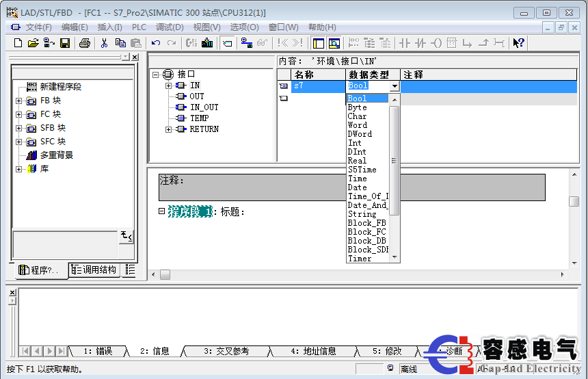Click the previous error jump icon
The image size is (588, 379).
(x=283, y=43)
